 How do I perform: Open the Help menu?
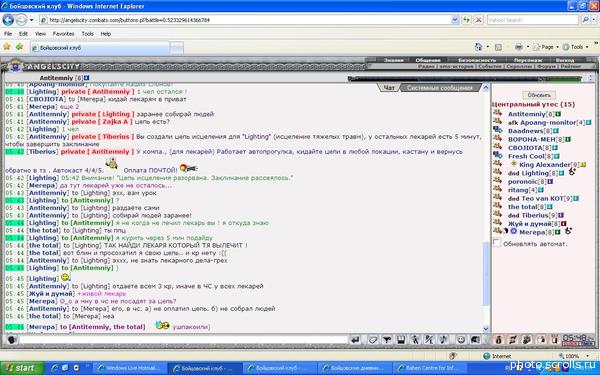106,34
